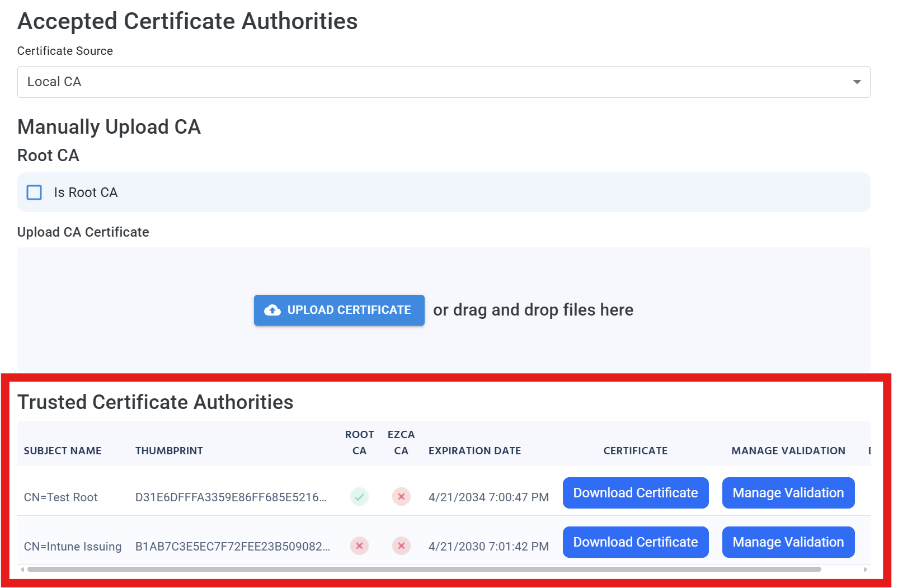Viewport: 898px width, 588px height.
Task: Click the dropdown caret on Certificate Source
Action: coord(856,82)
